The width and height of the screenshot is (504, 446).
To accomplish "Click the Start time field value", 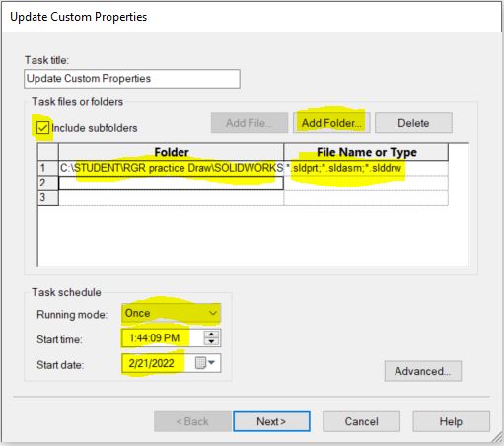I will pyautogui.click(x=155, y=337).
